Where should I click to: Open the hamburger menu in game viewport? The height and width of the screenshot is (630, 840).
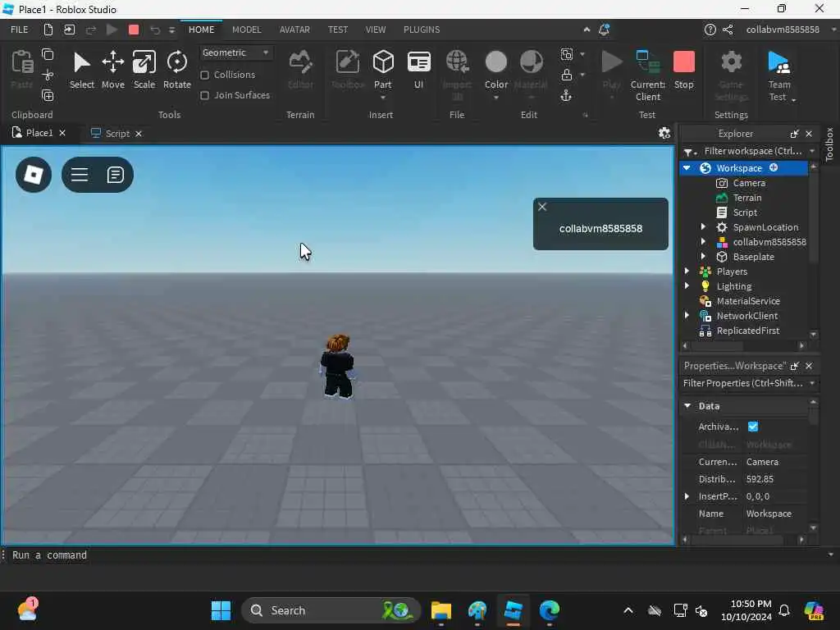coord(80,175)
